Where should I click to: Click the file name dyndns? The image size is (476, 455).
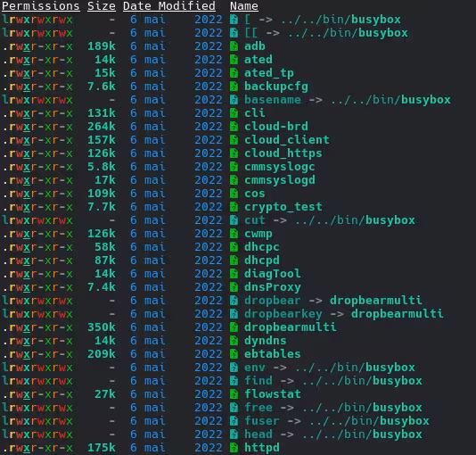tap(266, 341)
